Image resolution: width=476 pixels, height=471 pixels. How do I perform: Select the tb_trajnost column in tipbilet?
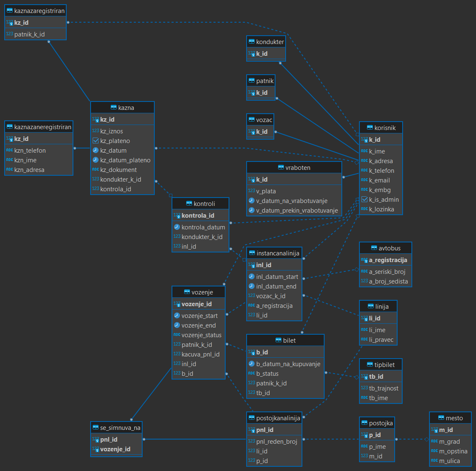click(383, 388)
